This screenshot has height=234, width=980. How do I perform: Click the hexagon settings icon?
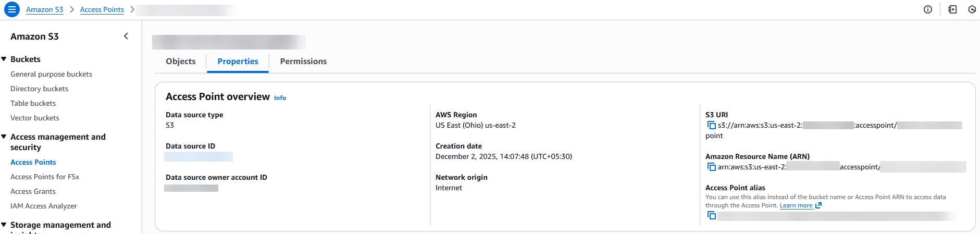pyautogui.click(x=972, y=9)
